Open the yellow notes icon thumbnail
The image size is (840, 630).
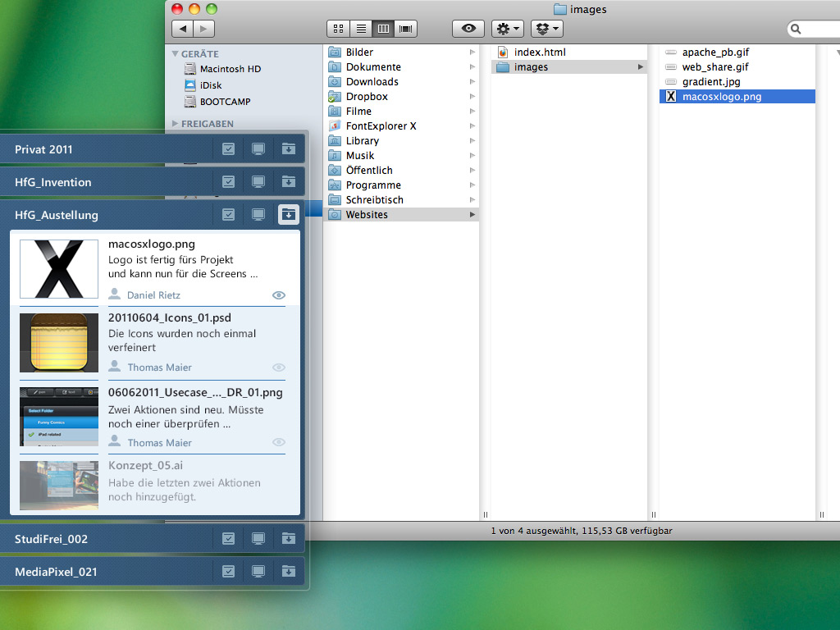[59, 343]
